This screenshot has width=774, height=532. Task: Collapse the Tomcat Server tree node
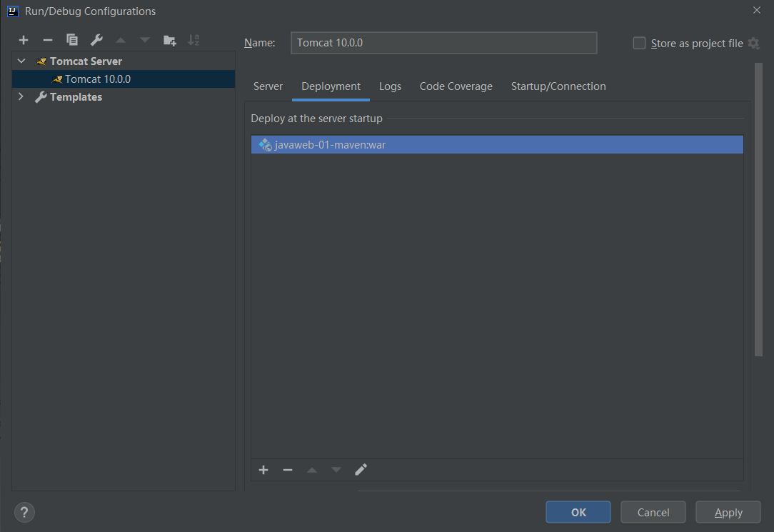tap(21, 61)
